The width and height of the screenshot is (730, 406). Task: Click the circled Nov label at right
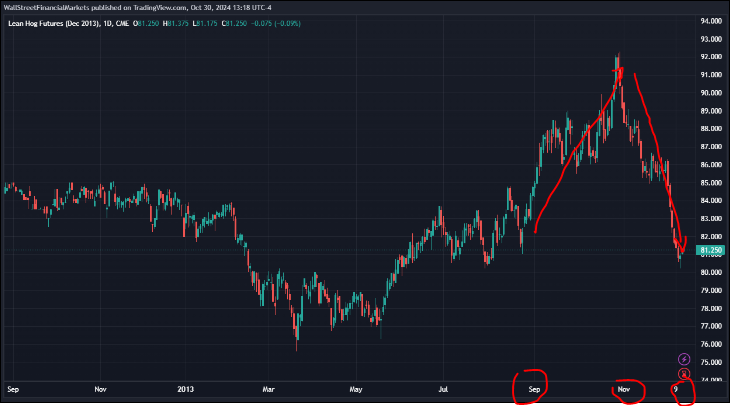click(623, 388)
